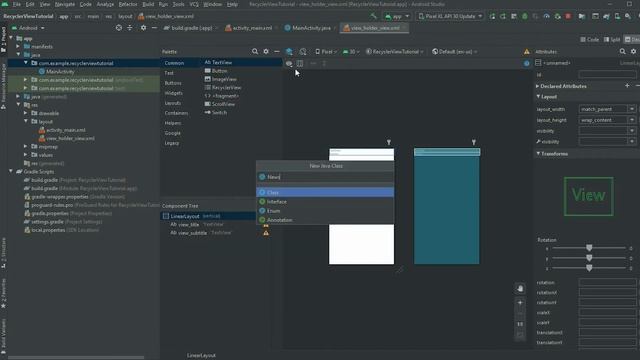
Task: Switch to Code view mode
Action: (x=590, y=40)
